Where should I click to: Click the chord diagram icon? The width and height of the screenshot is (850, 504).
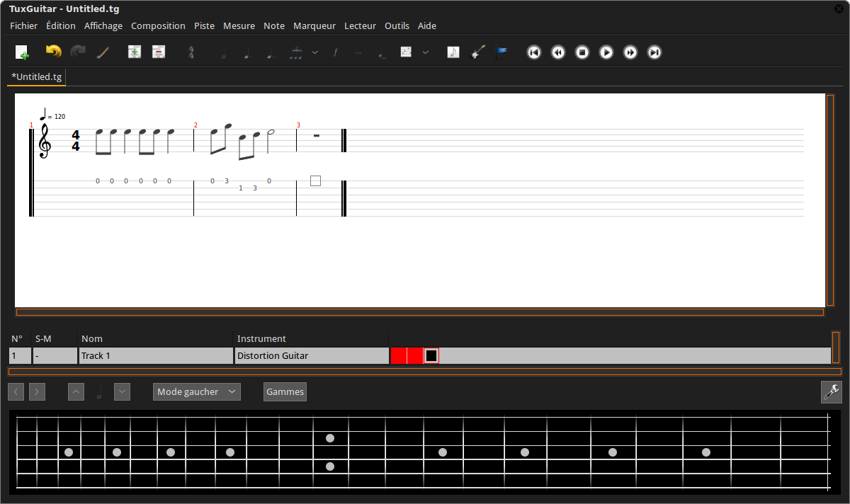[x=406, y=52]
